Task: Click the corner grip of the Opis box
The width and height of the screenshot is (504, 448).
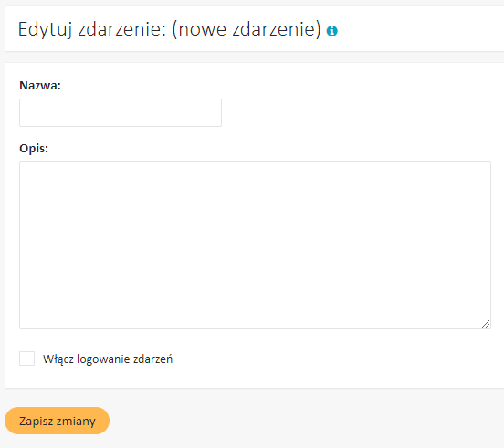Action: (x=486, y=324)
